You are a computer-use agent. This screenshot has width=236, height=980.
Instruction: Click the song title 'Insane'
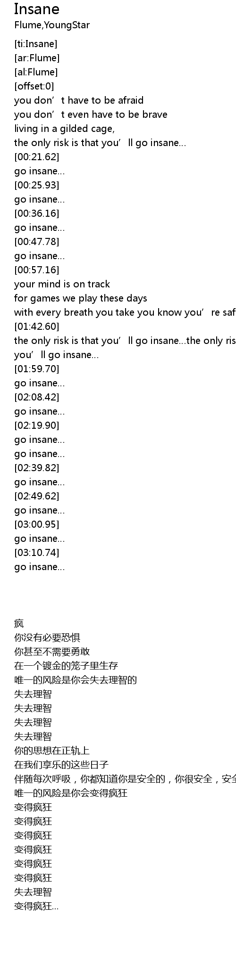(37, 9)
